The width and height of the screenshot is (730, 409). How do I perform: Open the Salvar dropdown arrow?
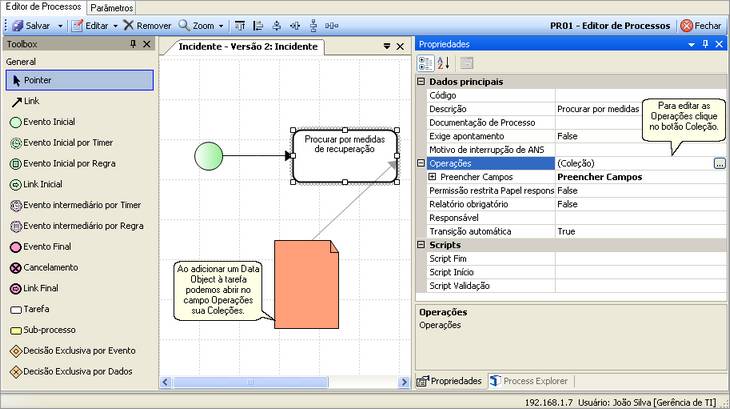tap(60, 26)
